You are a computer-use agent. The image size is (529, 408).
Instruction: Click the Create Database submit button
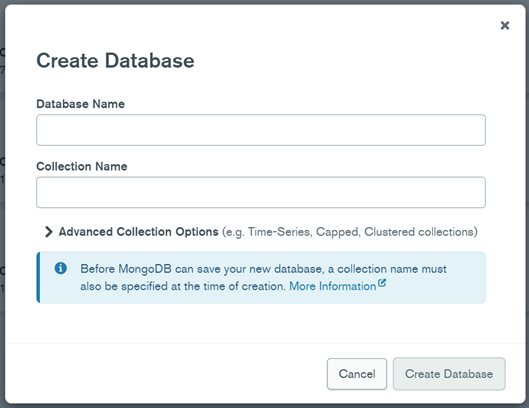coord(449,374)
